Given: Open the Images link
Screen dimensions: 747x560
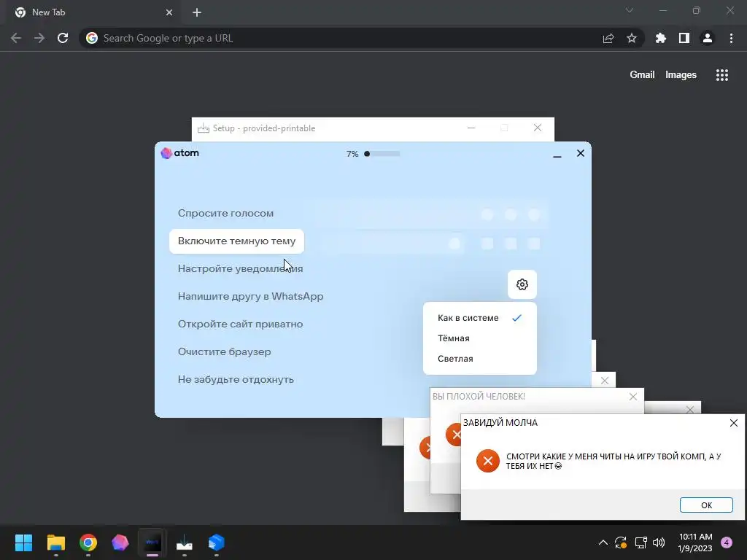Looking at the screenshot, I should coord(681,75).
